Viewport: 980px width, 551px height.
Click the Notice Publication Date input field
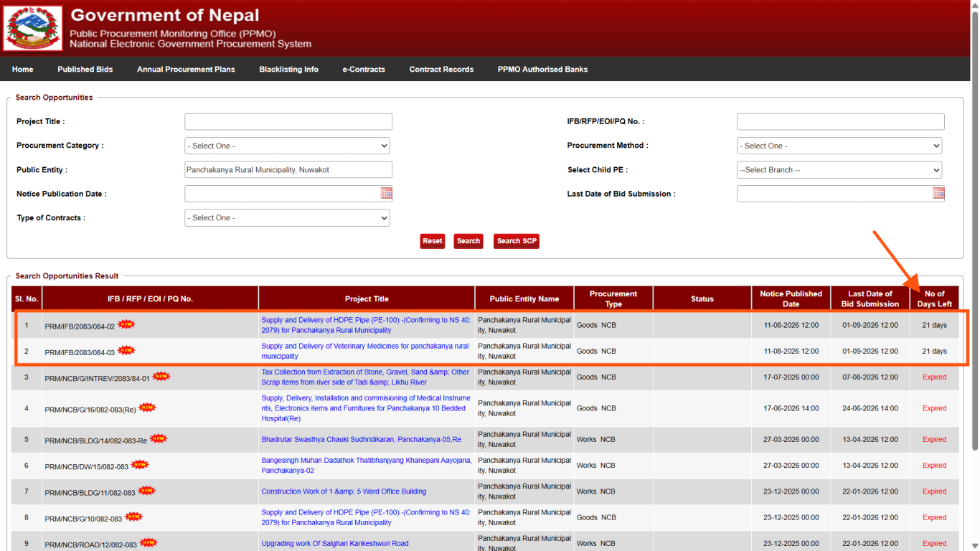283,194
